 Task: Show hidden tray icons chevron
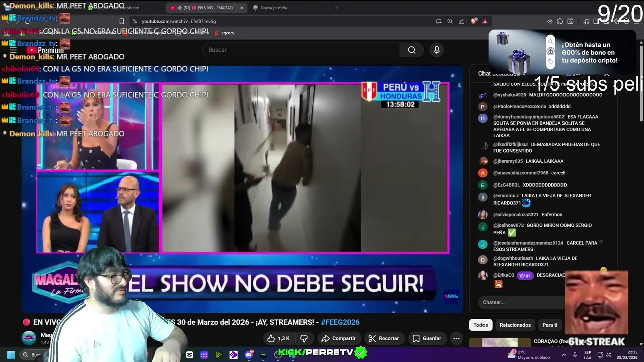563,355
